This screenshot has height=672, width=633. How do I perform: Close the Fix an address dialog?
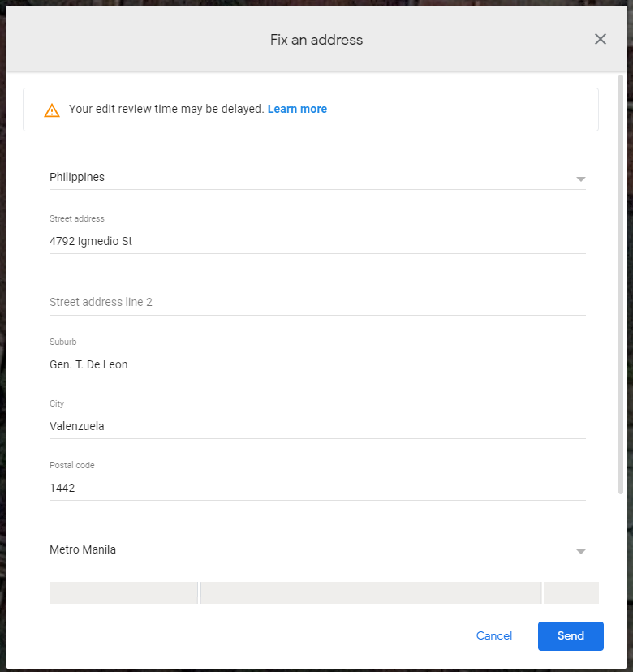click(x=601, y=39)
